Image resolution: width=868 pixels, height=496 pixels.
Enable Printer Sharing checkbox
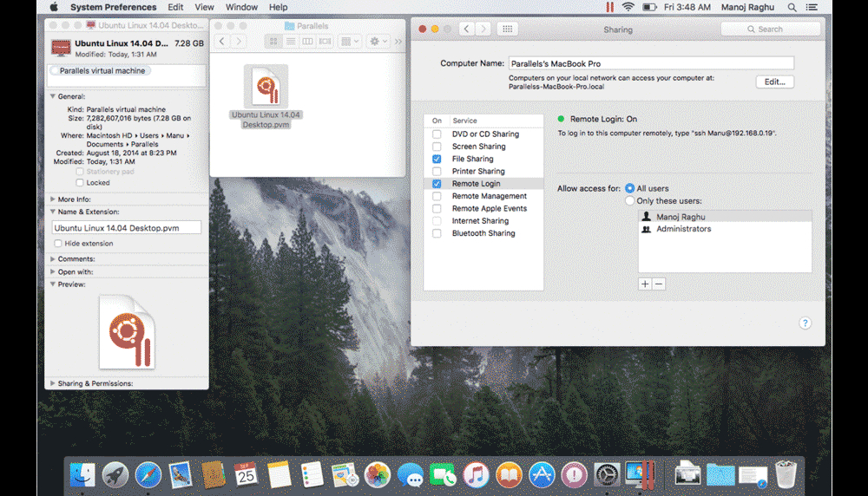coord(437,172)
